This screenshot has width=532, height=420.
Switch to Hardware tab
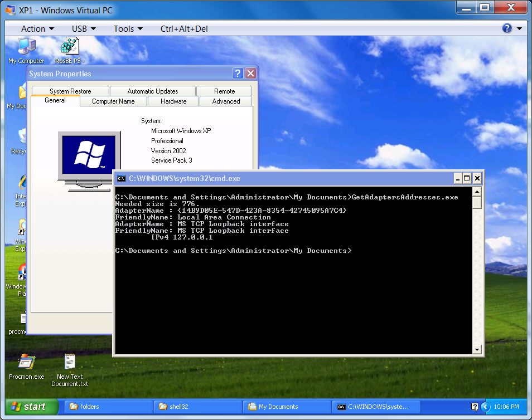pyautogui.click(x=173, y=101)
